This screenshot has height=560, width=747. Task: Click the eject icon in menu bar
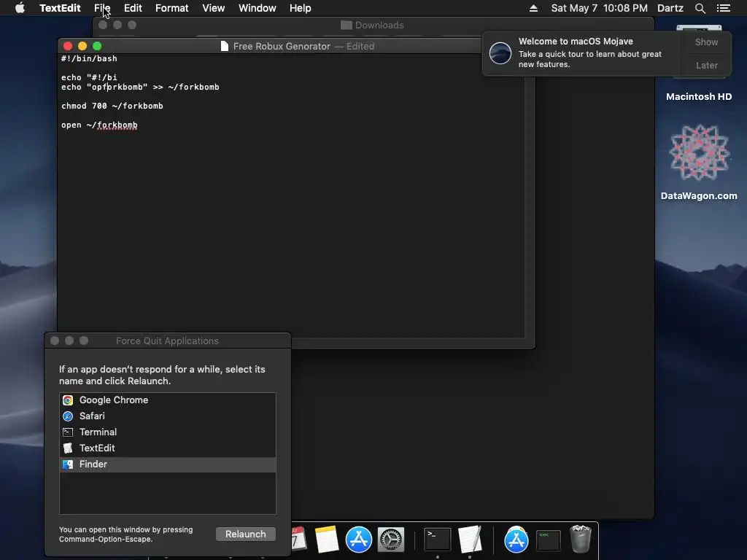pyautogui.click(x=533, y=8)
